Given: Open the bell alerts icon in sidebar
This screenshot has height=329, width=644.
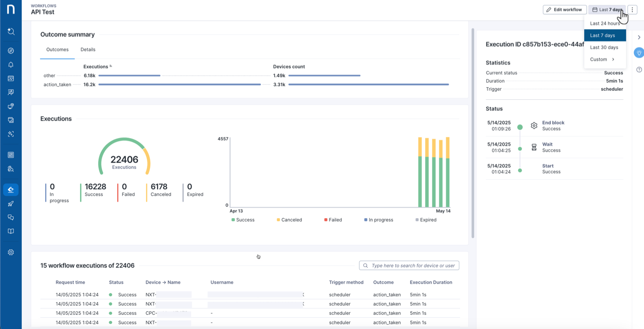Looking at the screenshot, I should (x=11, y=64).
